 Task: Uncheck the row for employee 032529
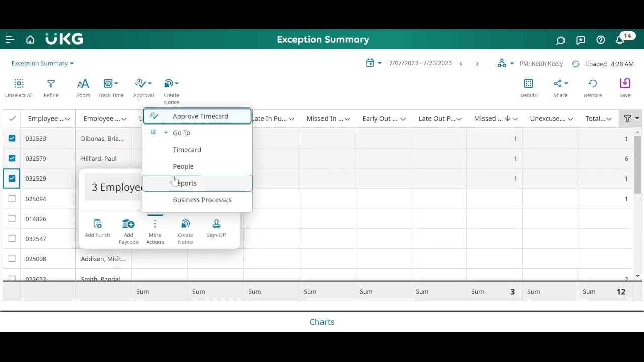click(12, 178)
